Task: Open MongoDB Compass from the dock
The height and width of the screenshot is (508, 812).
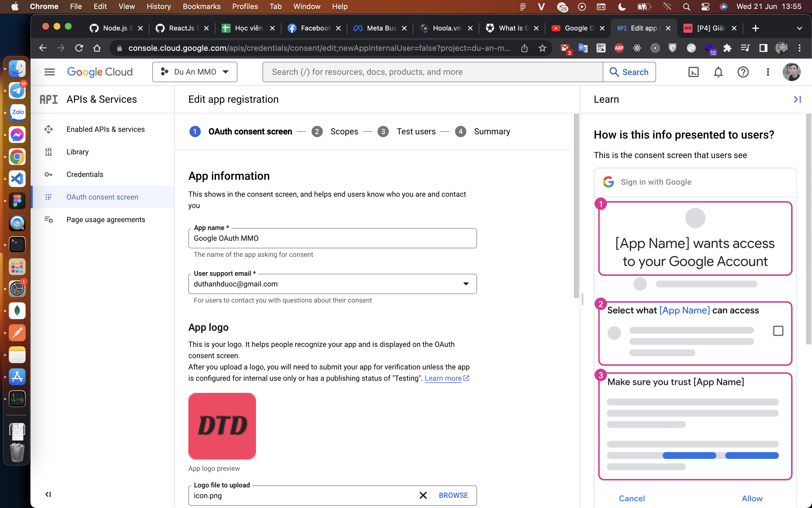Action: [17, 310]
